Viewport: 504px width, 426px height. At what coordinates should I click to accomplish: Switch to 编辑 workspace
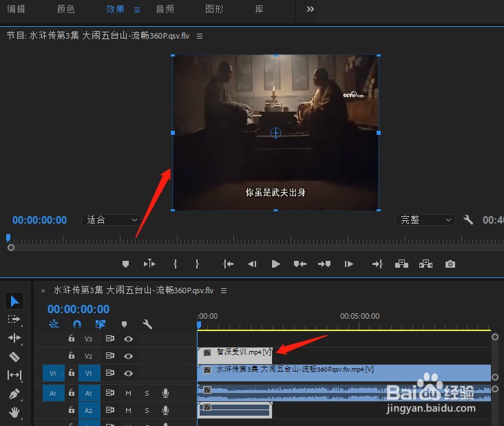pyautogui.click(x=16, y=9)
